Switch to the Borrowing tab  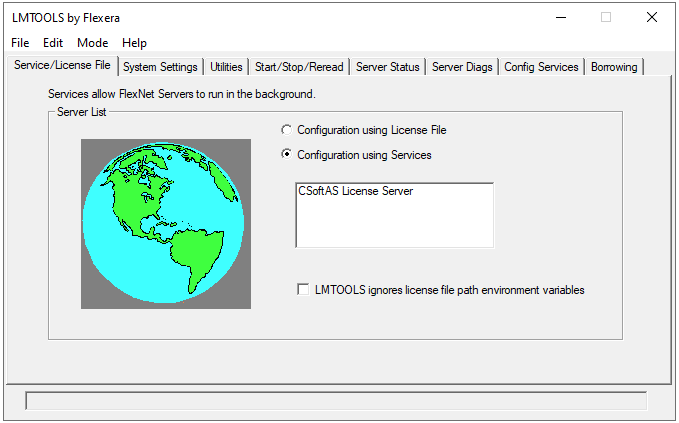[613, 67]
